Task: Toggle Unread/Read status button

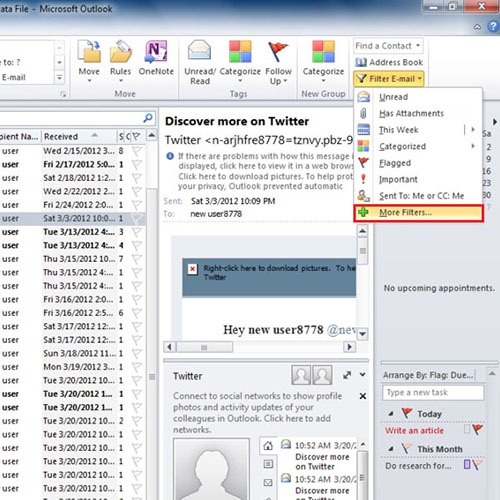Action: [200, 63]
